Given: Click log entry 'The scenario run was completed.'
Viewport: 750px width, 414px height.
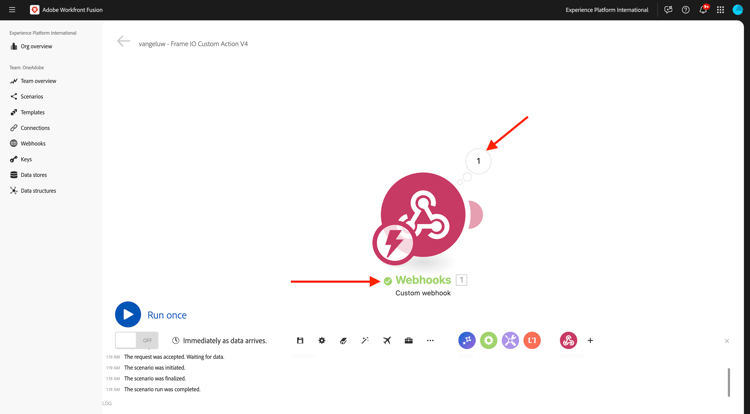Looking at the screenshot, I should coord(162,389).
